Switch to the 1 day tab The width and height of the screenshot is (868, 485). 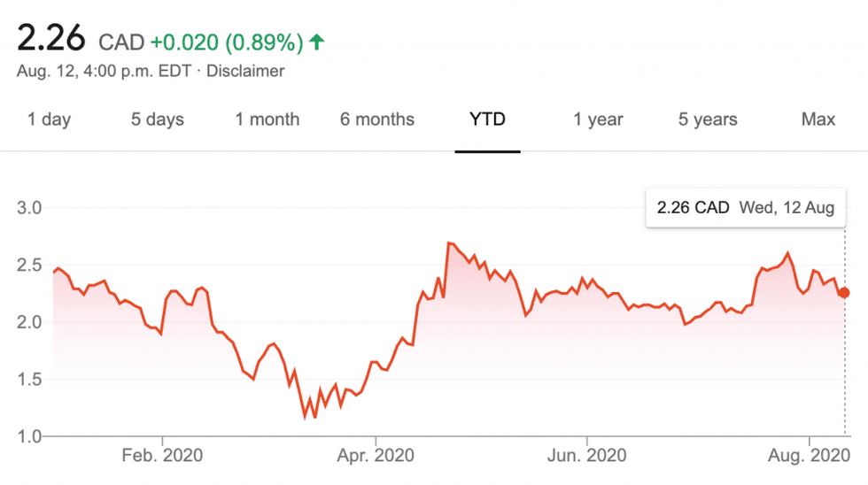point(49,119)
